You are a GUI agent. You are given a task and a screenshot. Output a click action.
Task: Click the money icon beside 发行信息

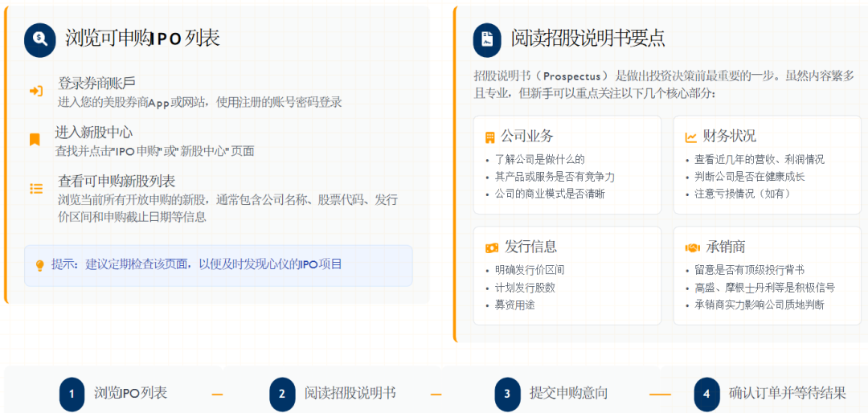[492, 248]
